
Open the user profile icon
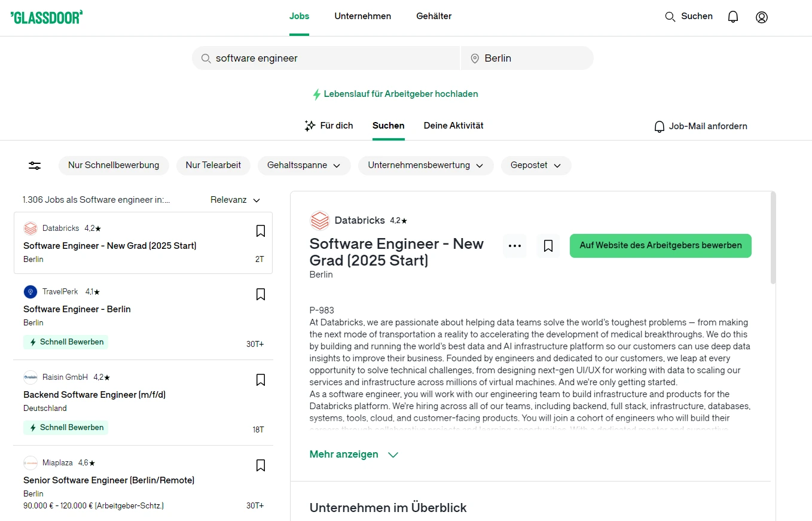pos(761,17)
